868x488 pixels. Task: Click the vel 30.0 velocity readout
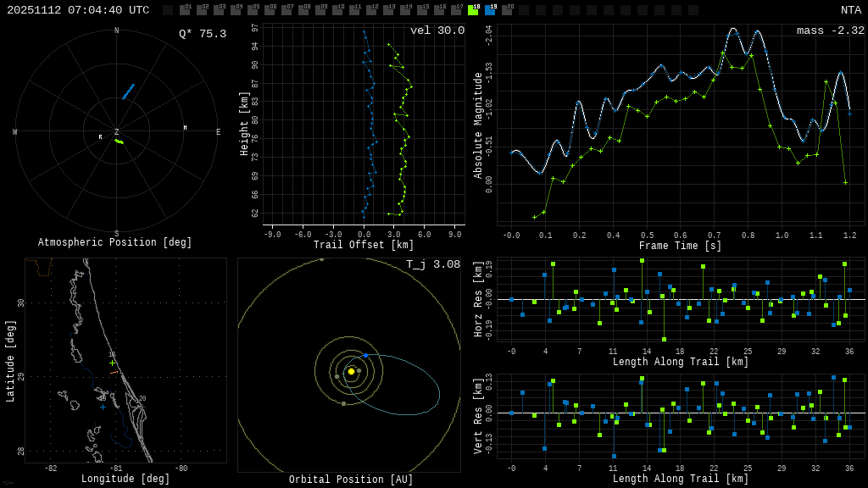pos(437,30)
